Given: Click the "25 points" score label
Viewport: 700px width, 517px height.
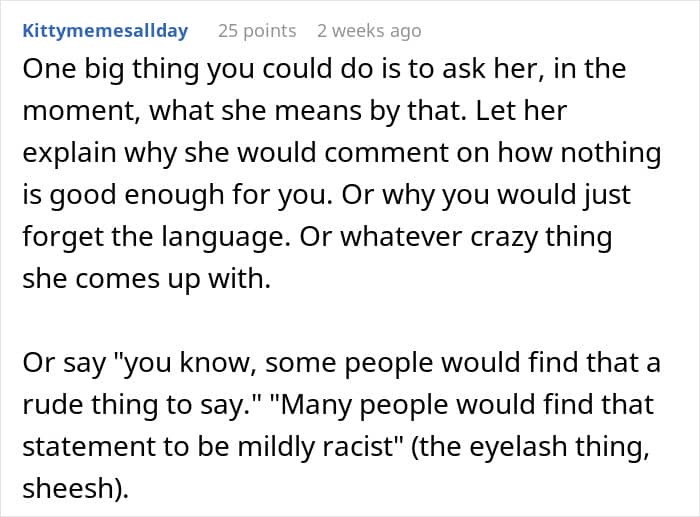Looking at the screenshot, I should click(x=257, y=31).
